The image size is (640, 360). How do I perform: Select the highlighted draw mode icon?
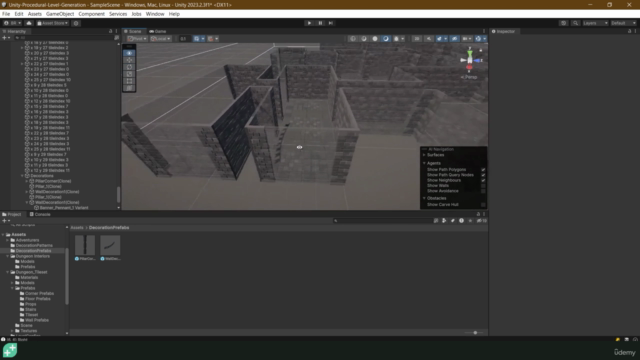tap(386, 39)
